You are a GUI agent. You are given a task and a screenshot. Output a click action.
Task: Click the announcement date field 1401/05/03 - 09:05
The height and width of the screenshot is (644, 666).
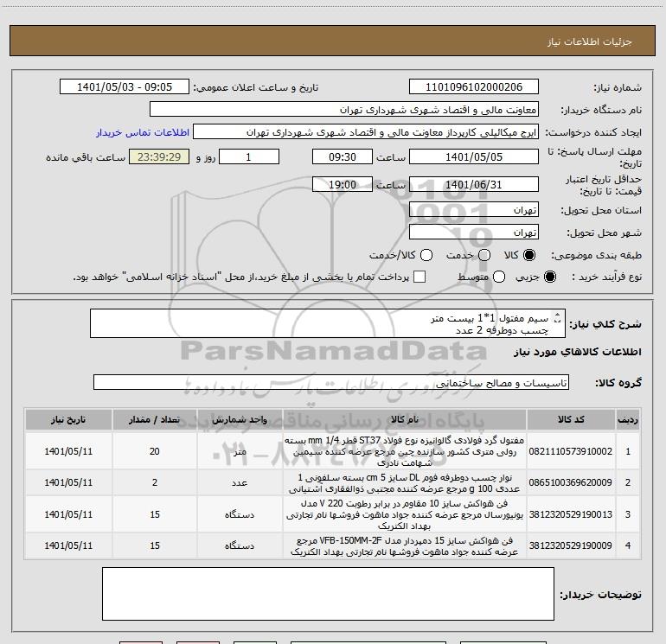pos(125,87)
